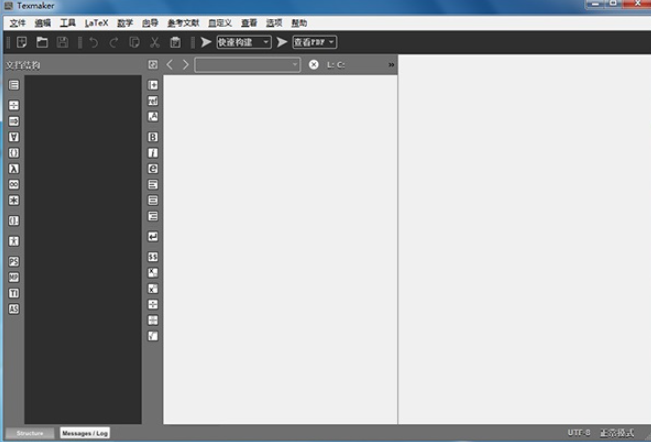Go to the previous document with the left chevron
651x442 pixels.
click(x=170, y=64)
